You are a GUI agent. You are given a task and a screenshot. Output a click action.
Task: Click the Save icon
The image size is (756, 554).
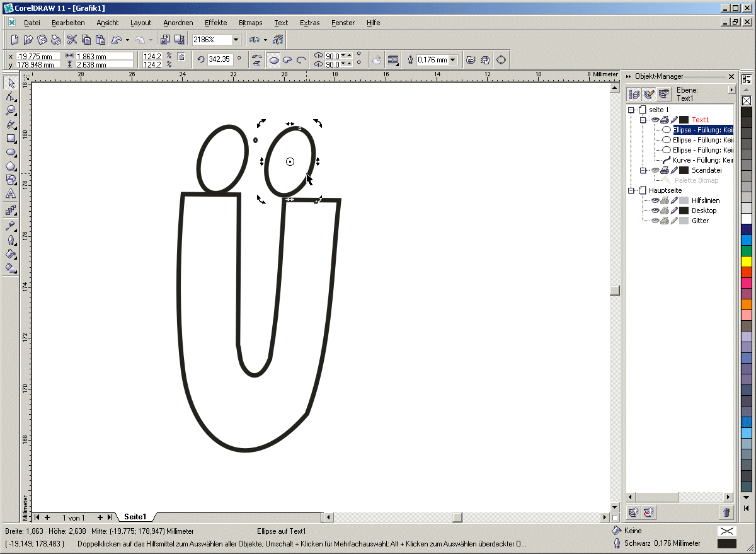pos(42,40)
